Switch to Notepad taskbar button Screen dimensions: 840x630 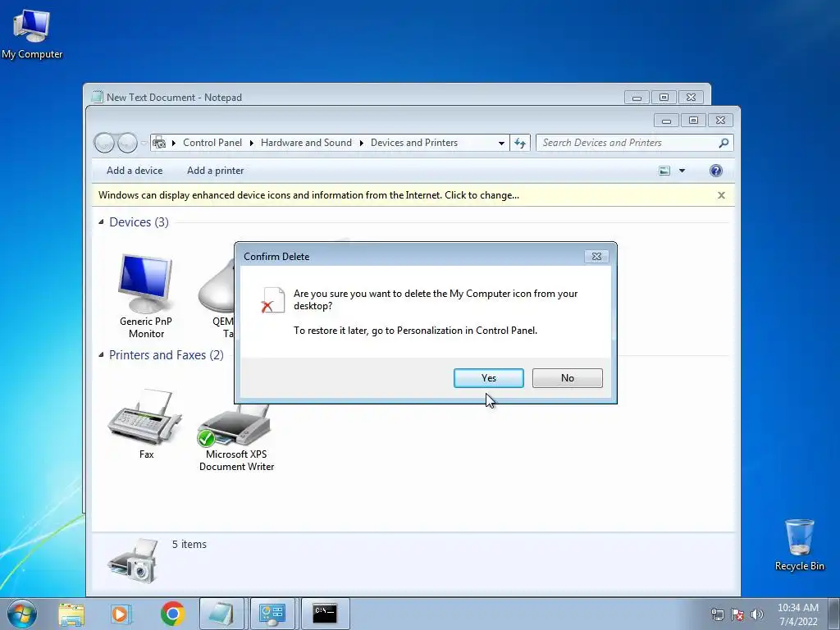(x=221, y=614)
